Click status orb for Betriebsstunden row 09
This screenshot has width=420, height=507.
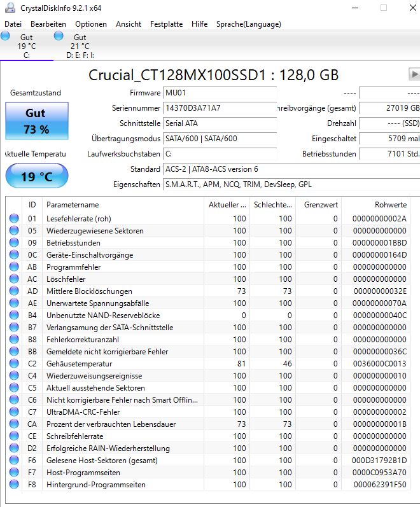coord(14,242)
